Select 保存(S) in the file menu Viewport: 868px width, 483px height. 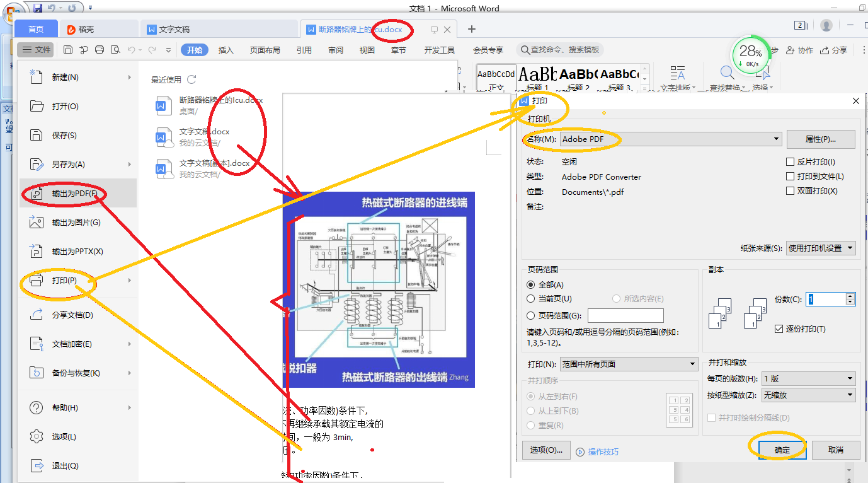[x=78, y=135]
